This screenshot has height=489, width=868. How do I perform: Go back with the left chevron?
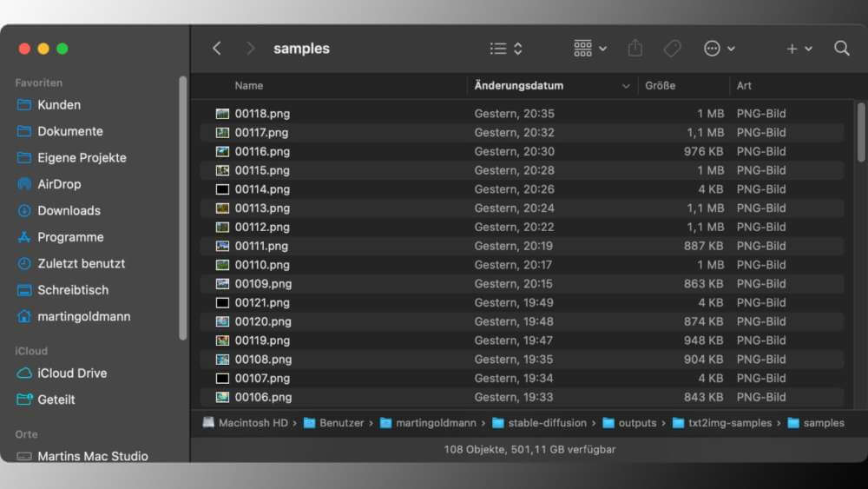(x=217, y=49)
